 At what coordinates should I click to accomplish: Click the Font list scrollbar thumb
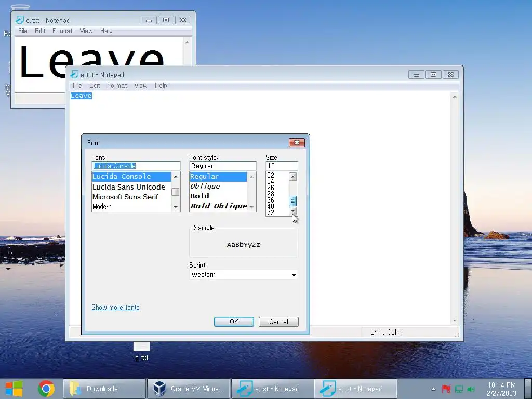pyautogui.click(x=176, y=192)
